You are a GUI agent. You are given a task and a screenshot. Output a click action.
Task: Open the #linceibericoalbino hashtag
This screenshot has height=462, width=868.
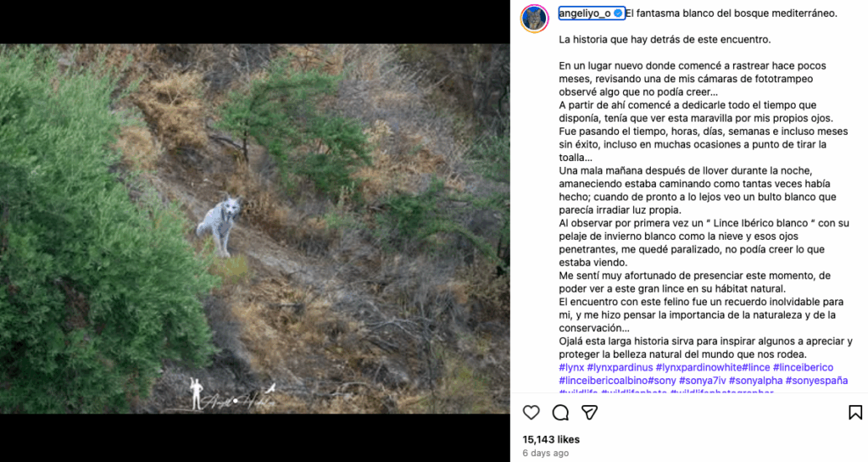coord(603,381)
